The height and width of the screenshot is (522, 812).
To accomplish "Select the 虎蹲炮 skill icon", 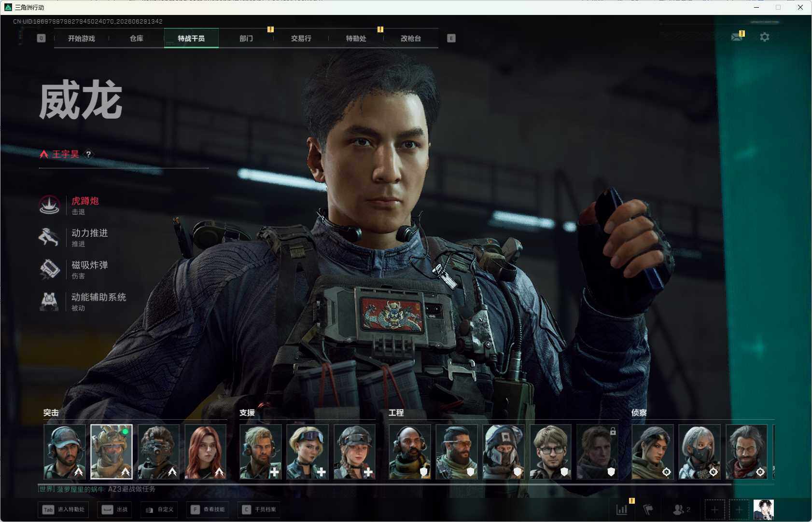I will pos(49,205).
